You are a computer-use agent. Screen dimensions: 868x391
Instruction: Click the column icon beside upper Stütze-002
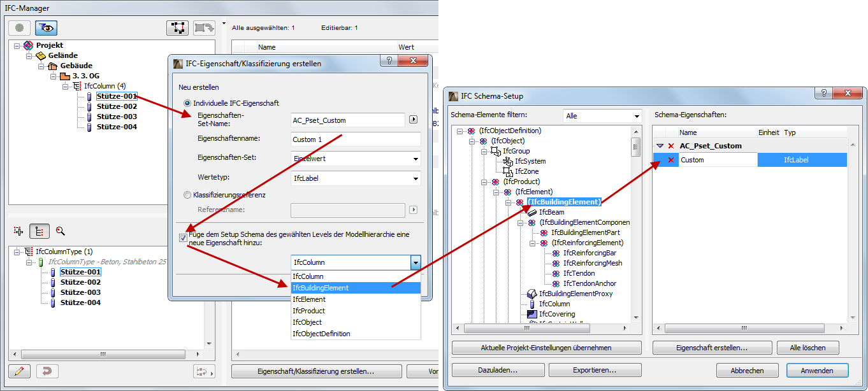point(89,106)
